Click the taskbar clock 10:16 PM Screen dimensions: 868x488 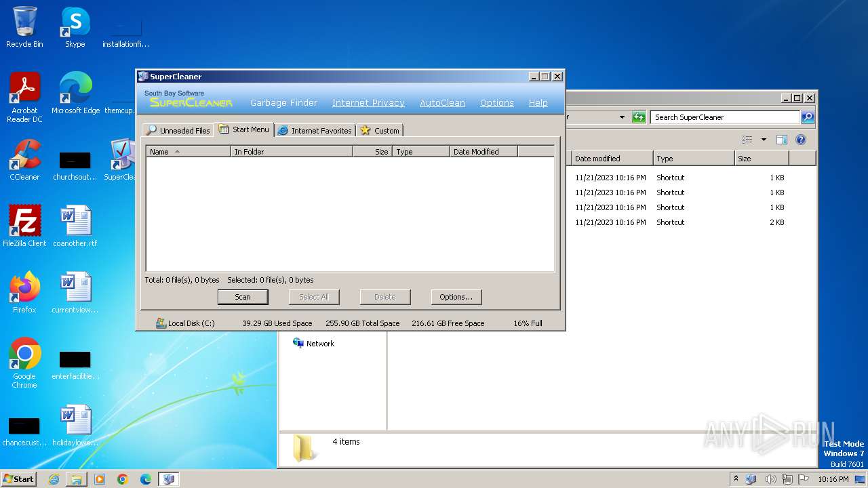833,479
